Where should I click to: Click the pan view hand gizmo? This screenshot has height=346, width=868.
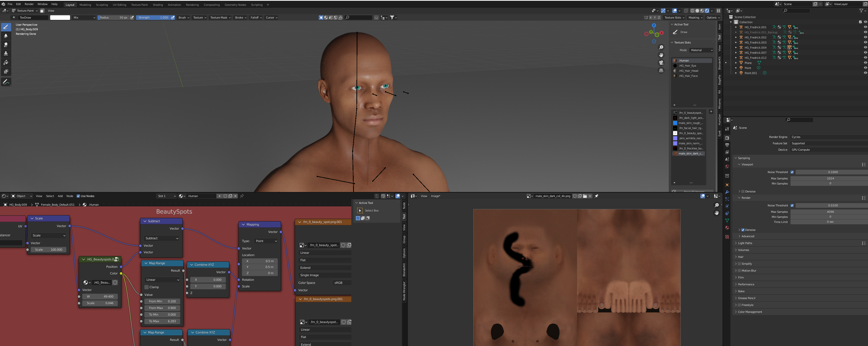[x=661, y=55]
